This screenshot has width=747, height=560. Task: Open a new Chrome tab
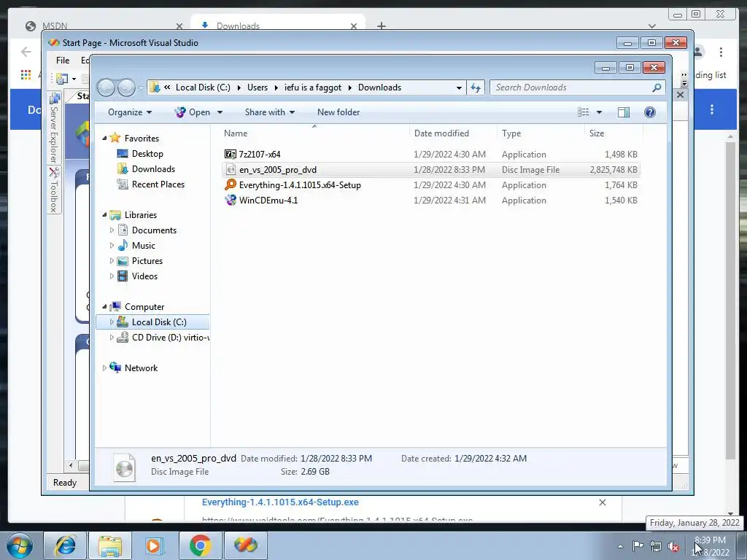(x=381, y=26)
